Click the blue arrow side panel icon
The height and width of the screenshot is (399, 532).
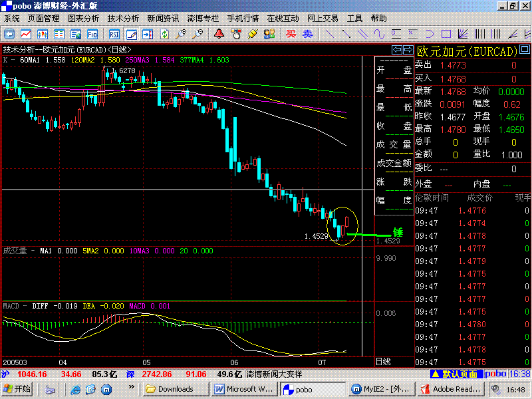(148, 35)
